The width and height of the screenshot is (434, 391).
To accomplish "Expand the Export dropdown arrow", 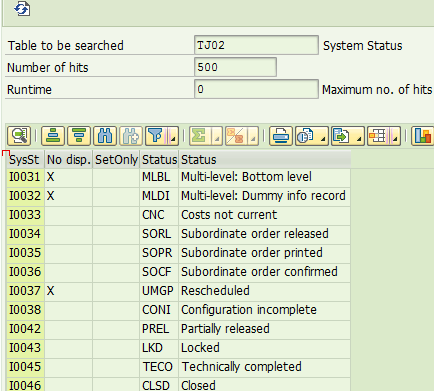I will point(359,136).
